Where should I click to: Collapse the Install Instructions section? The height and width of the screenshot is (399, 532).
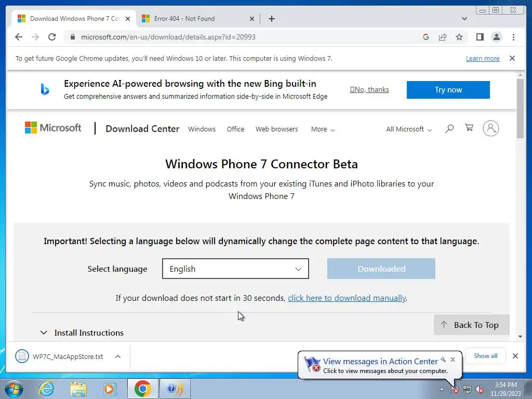click(82, 333)
